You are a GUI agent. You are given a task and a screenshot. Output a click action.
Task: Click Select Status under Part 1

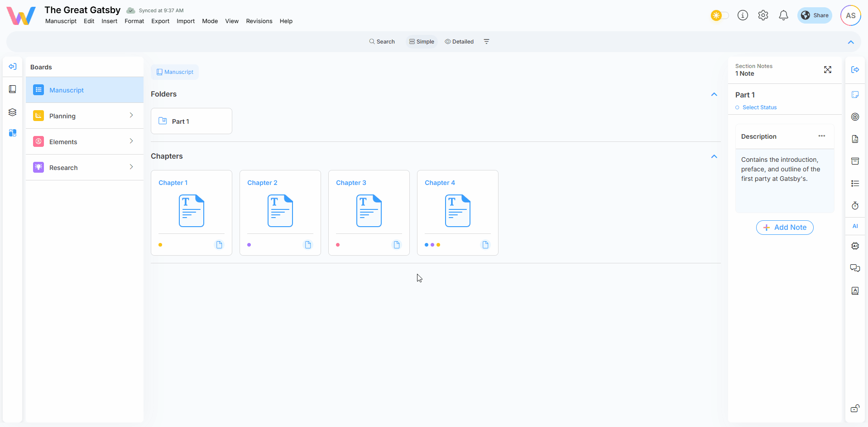(759, 107)
